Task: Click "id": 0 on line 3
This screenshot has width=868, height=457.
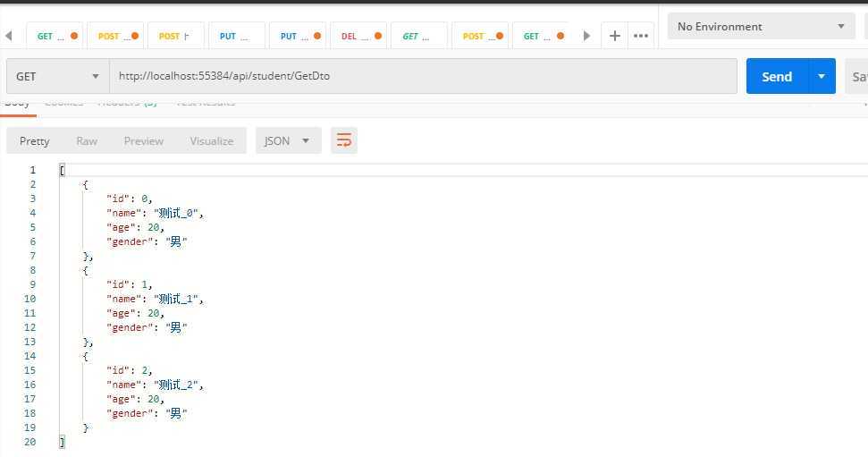Action: pyautogui.click(x=129, y=199)
